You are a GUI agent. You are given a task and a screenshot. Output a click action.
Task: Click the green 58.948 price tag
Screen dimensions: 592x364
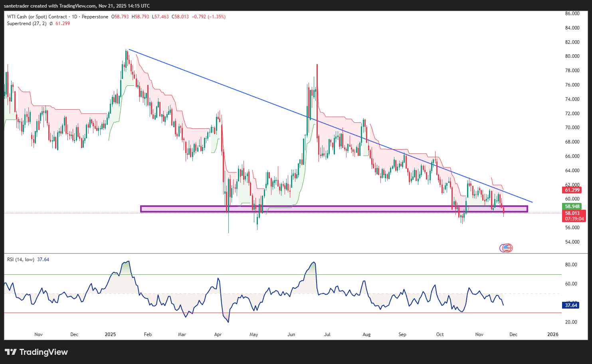tap(573, 207)
